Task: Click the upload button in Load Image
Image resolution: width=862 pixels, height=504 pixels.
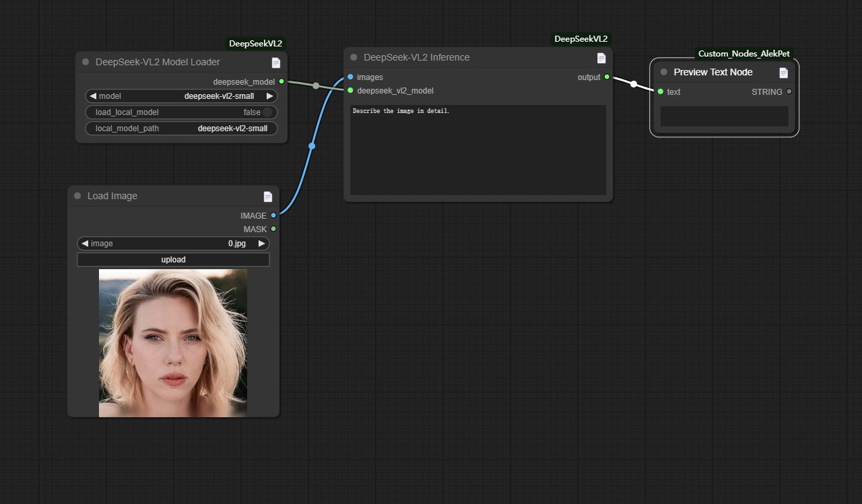Action: [173, 260]
